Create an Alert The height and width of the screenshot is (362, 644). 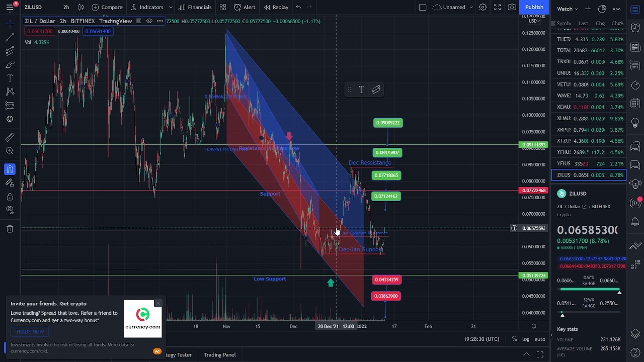point(245,7)
